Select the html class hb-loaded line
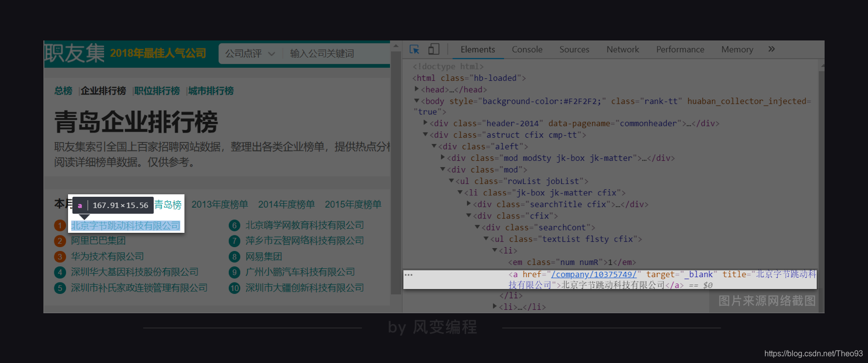 [x=469, y=78]
